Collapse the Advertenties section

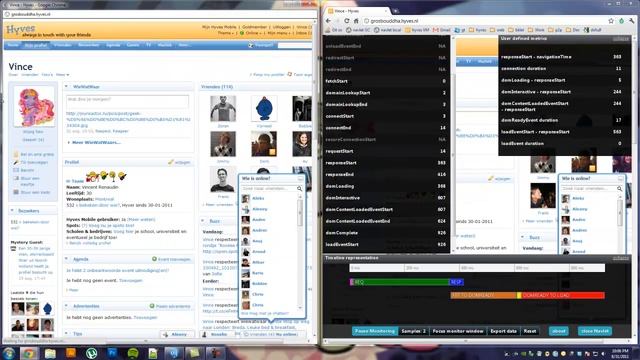click(x=67, y=306)
